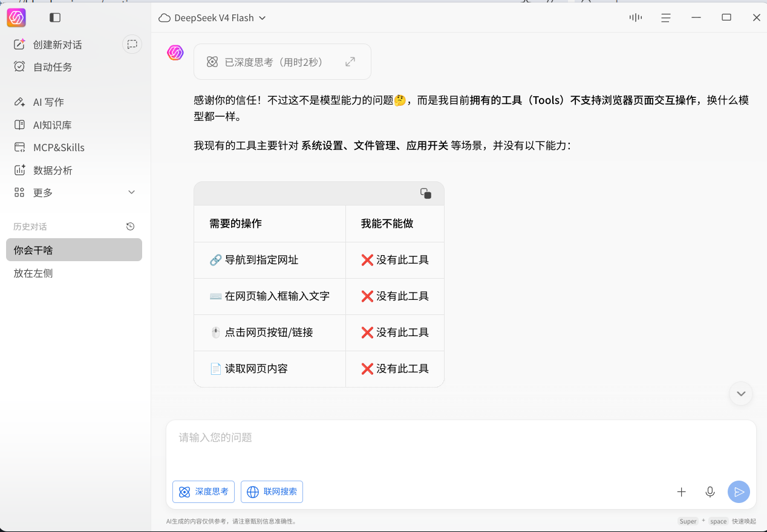The height and width of the screenshot is (532, 767).
Task: Click 没有此工具 in the 导航到指定网址 row
Action: click(x=395, y=260)
